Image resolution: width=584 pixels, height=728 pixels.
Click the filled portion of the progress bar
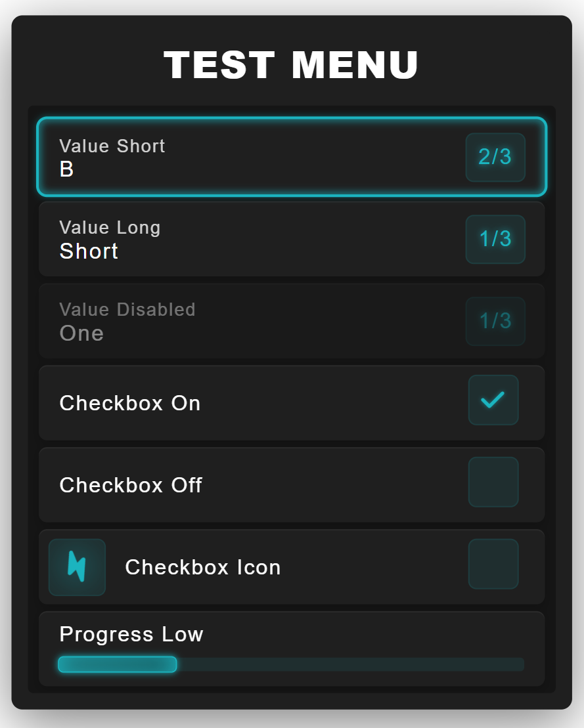118,665
